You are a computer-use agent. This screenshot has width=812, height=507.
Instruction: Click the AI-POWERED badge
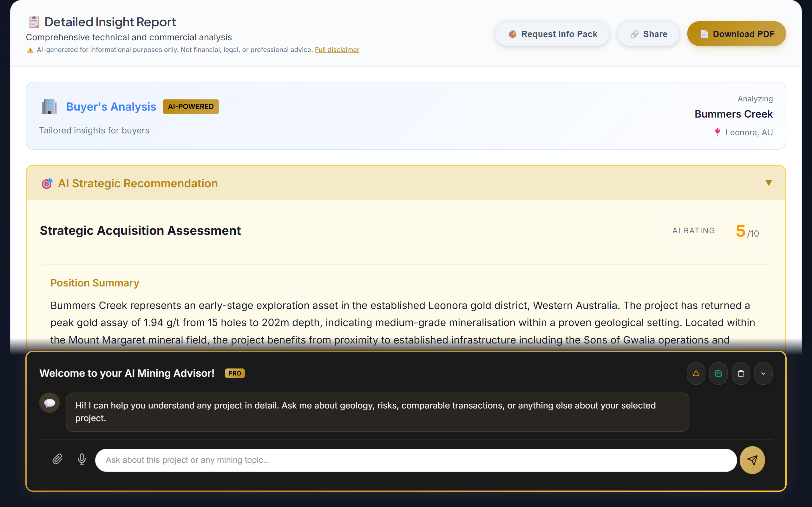click(191, 107)
